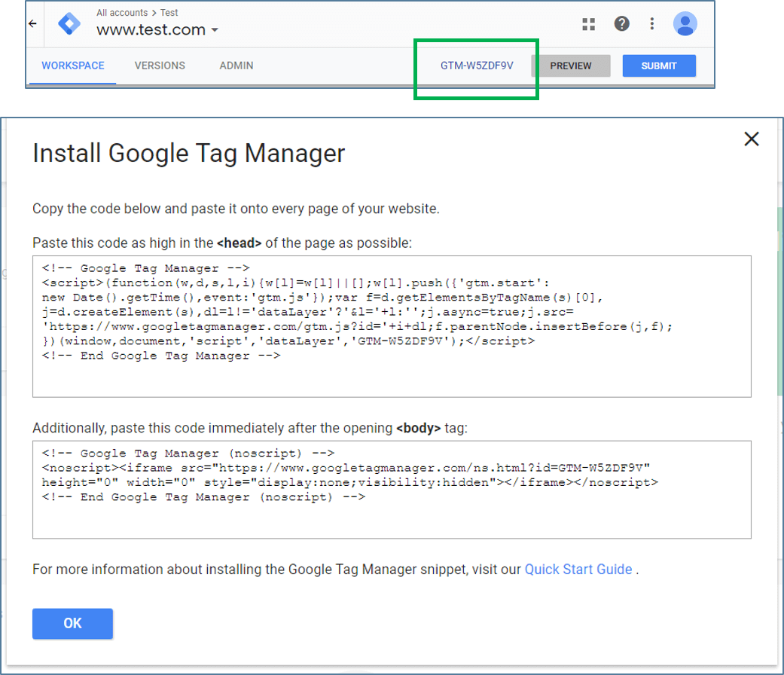784x675 pixels.
Task: Switch to the WORKSPACE tab
Action: (x=72, y=66)
